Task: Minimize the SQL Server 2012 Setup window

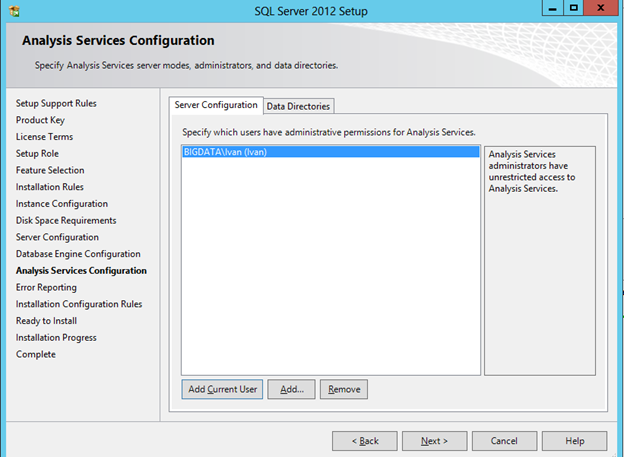Action: (553, 8)
